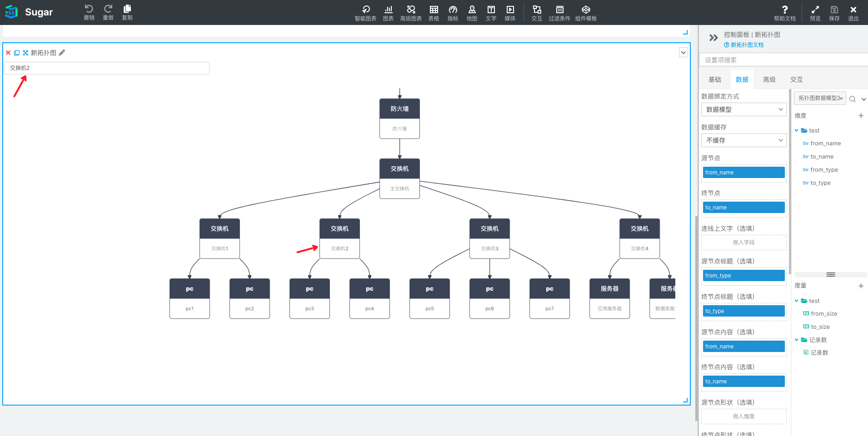Switch to the 交互 settings tab
Image resolution: width=868 pixels, height=436 pixels.
click(x=796, y=79)
